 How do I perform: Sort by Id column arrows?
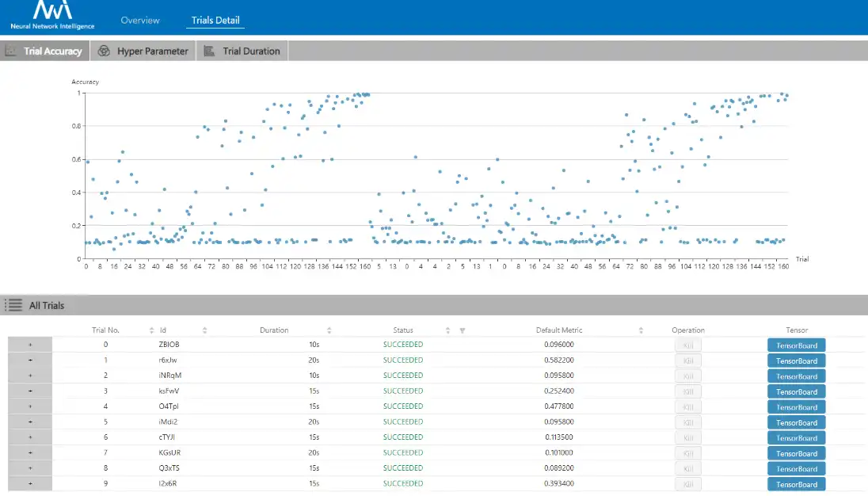pyautogui.click(x=205, y=330)
